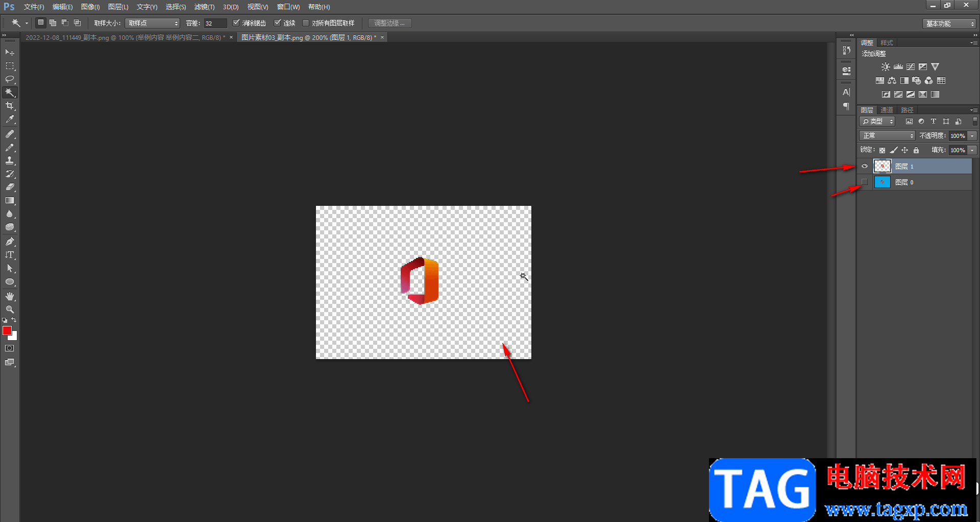The height and width of the screenshot is (522, 980).
Task: Select the Gradient tool
Action: tap(10, 201)
